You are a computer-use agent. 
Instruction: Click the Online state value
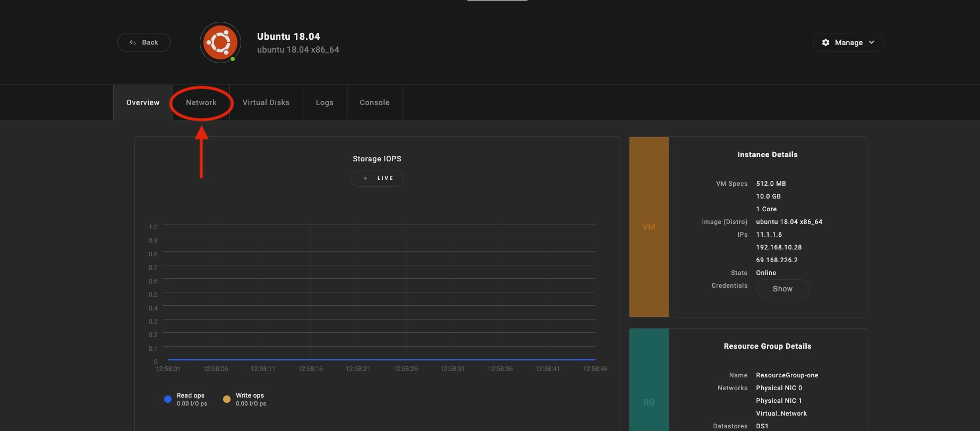coord(766,273)
